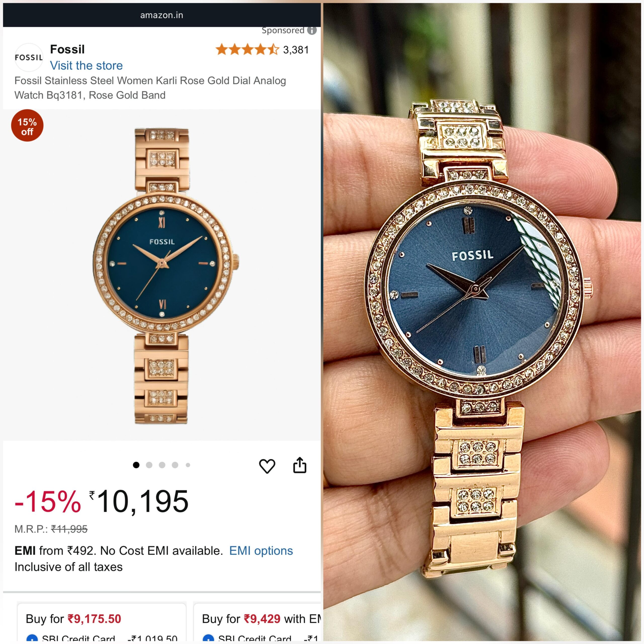Tap the Buy for ₹9,175.50 offer card
Image resolution: width=644 pixels, height=644 pixels.
pyautogui.click(x=102, y=623)
